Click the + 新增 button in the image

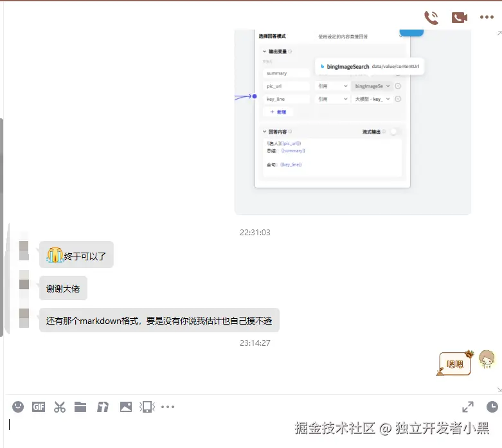[x=278, y=112]
